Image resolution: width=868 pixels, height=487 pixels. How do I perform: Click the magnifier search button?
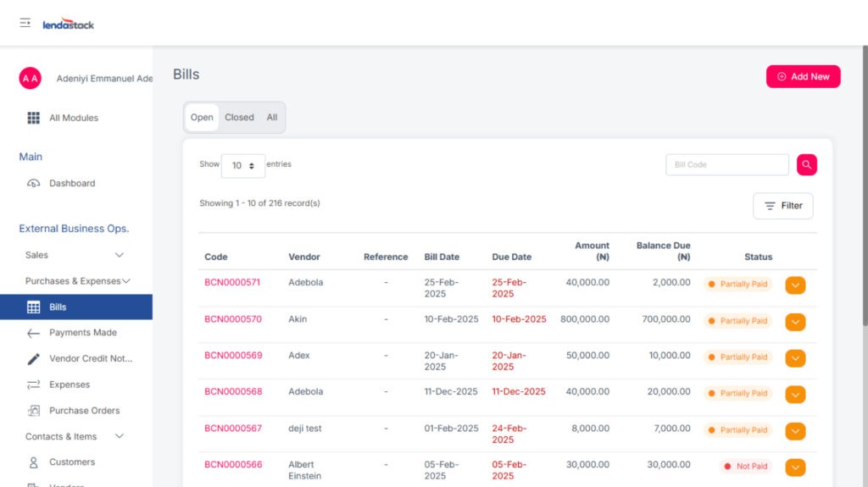point(806,165)
